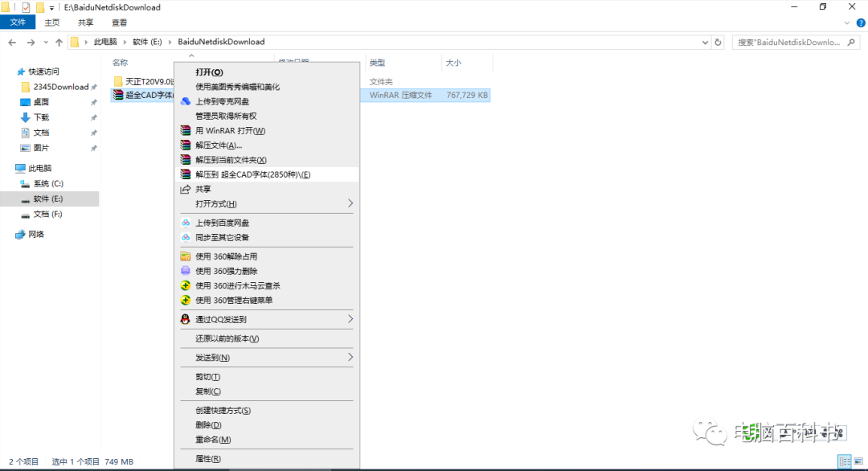
Task: Select 桌面 in the navigation pane
Action: pyautogui.click(x=41, y=102)
